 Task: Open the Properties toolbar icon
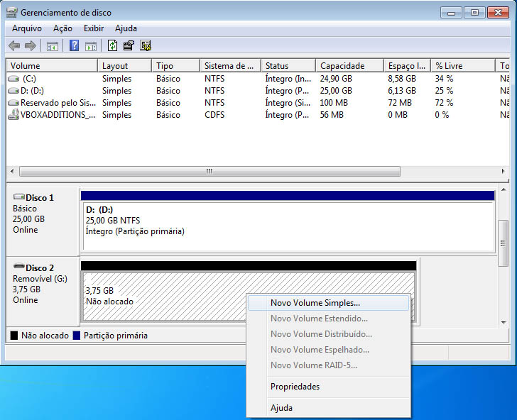pyautogui.click(x=129, y=46)
